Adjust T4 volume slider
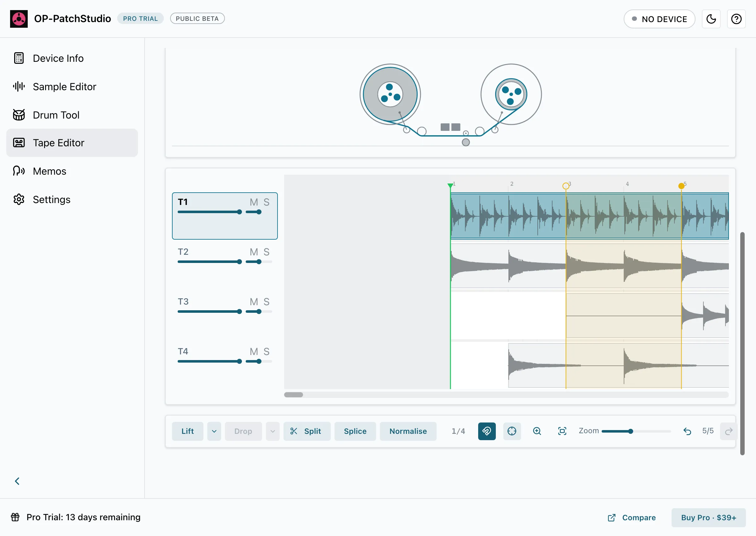Screen dimensions: 756x536 pos(210,361)
